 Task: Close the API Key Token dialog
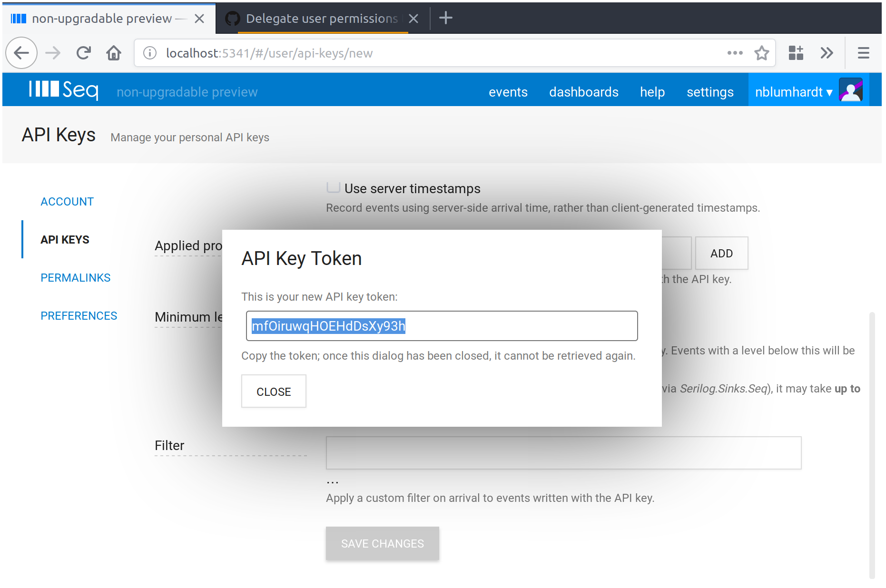pos(274,391)
